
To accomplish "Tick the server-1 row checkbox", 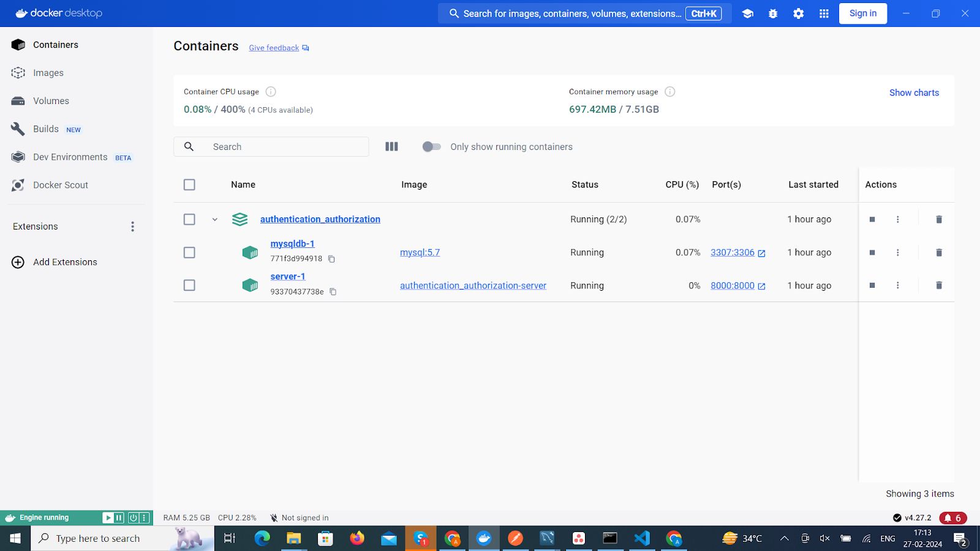I will (189, 285).
